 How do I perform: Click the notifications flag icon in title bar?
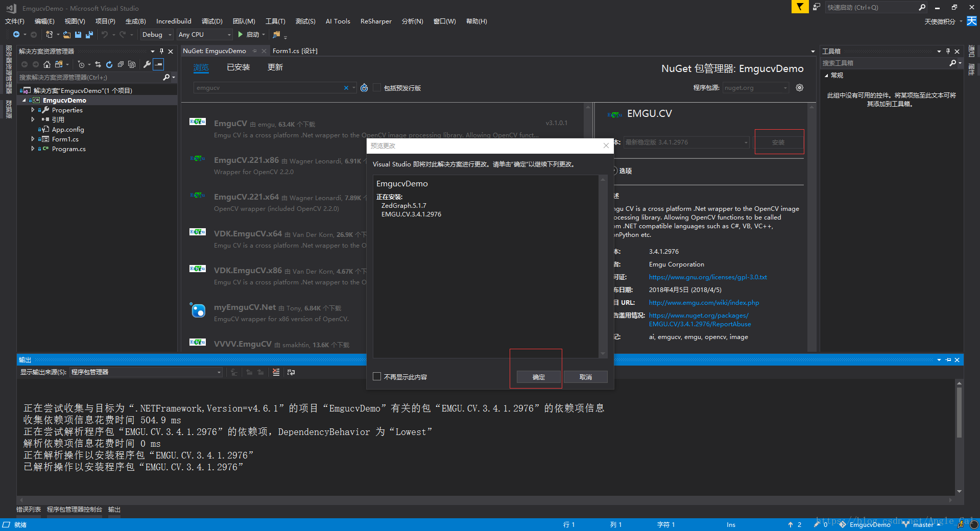(800, 7)
